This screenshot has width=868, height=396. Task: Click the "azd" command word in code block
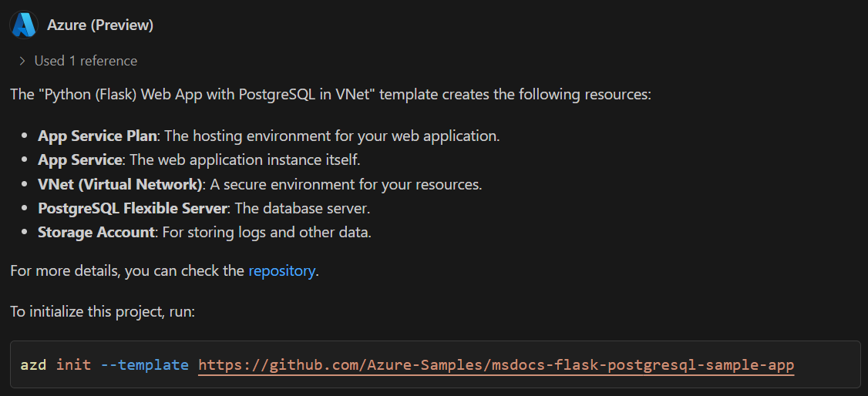tap(33, 364)
